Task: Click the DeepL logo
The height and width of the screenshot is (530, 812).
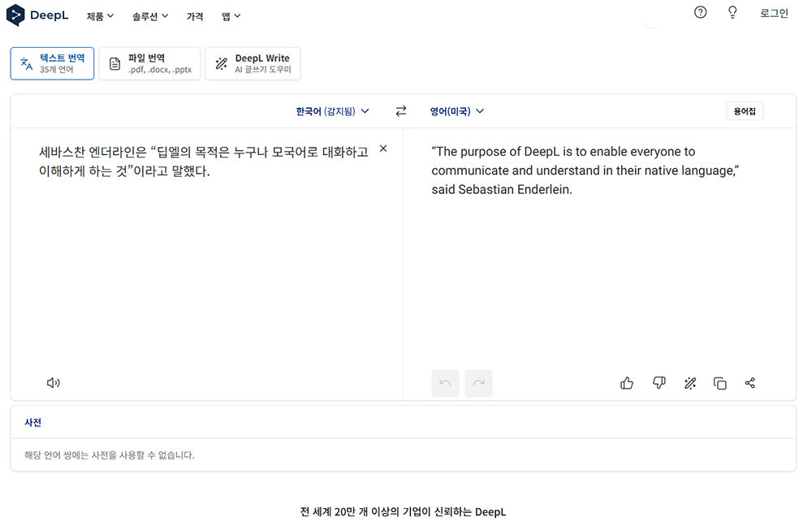Action: tap(37, 15)
